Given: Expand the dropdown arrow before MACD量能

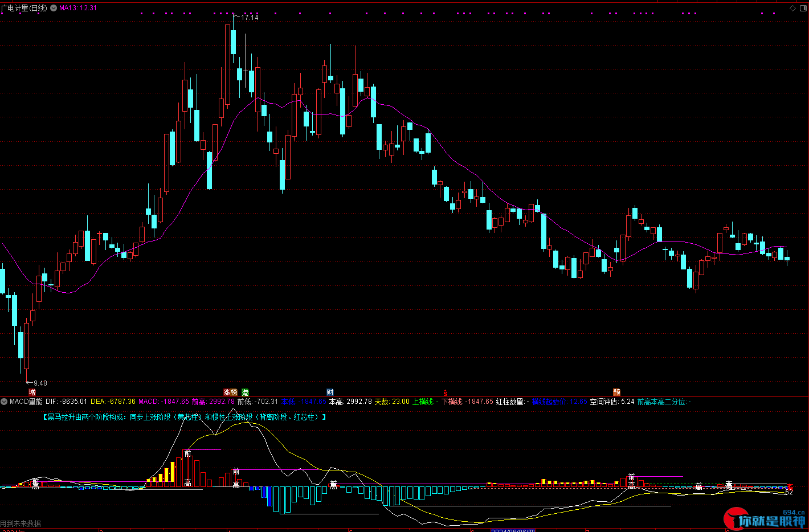Looking at the screenshot, I should (5, 402).
